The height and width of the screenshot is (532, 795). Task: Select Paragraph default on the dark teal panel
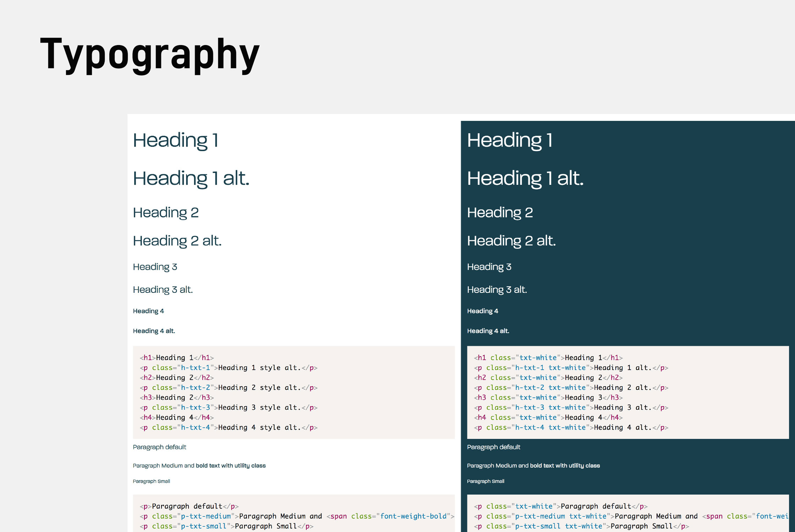(x=494, y=447)
